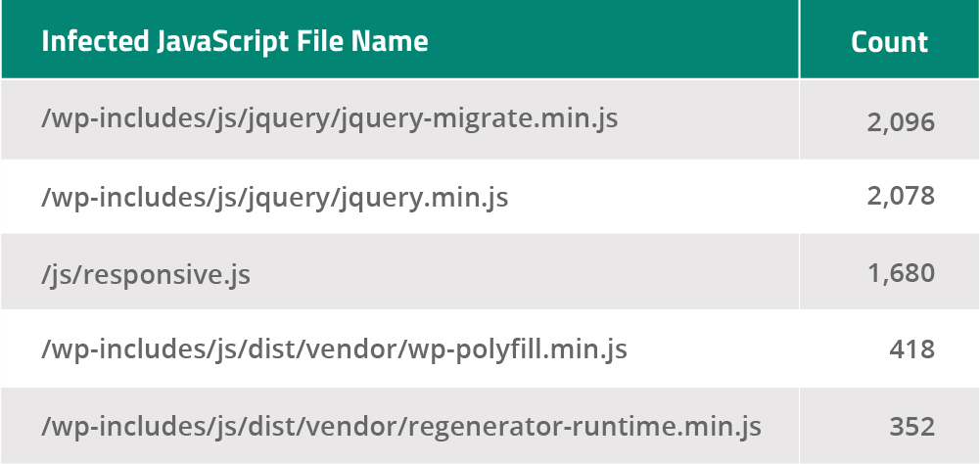The height and width of the screenshot is (464, 980).
Task: Click count value 352
Action: 911,427
